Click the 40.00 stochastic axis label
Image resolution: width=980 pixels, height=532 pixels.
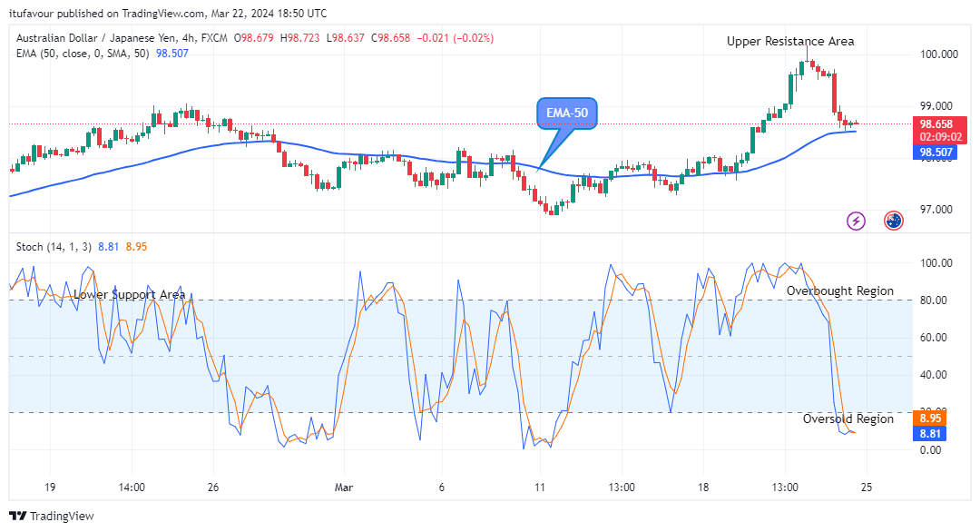click(x=933, y=375)
